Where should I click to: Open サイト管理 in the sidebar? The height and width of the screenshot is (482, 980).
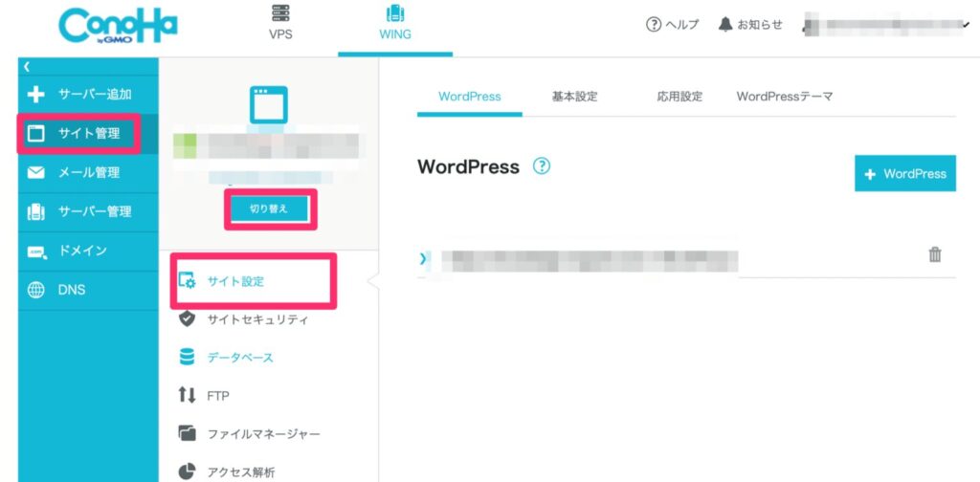pyautogui.click(x=88, y=134)
